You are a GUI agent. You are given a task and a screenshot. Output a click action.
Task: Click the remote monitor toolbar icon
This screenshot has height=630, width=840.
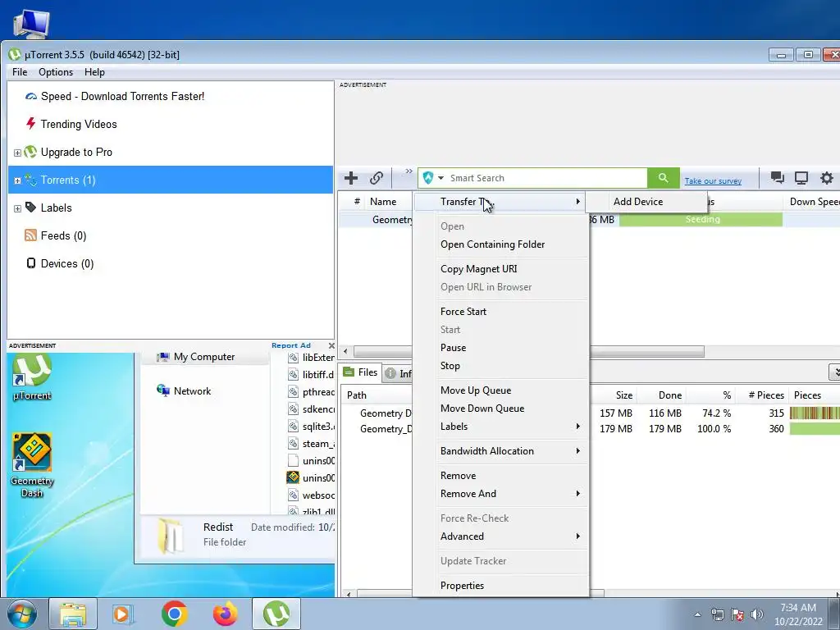801,178
